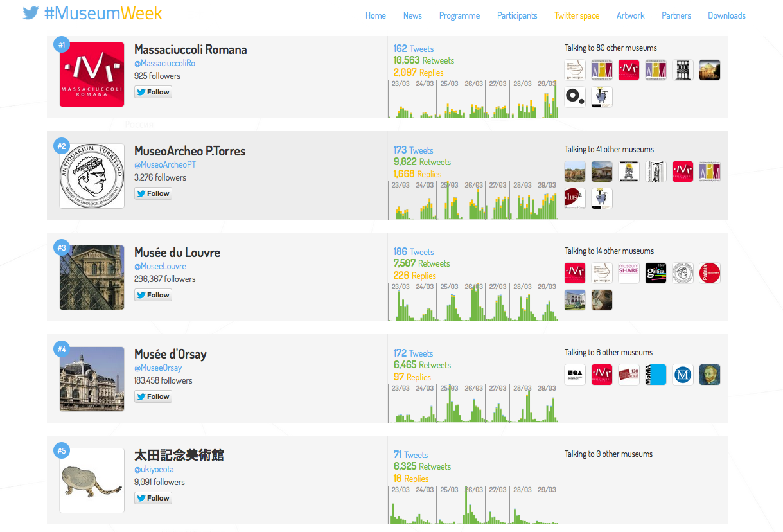The width and height of the screenshot is (783, 532).
Task: Follow MuseoArcheo P.Torres on Twitter
Action: [x=154, y=193]
